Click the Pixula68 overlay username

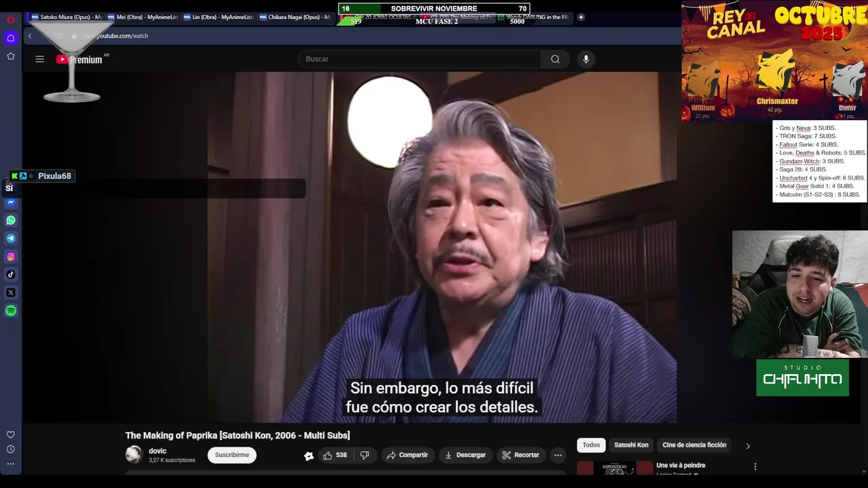tap(54, 176)
